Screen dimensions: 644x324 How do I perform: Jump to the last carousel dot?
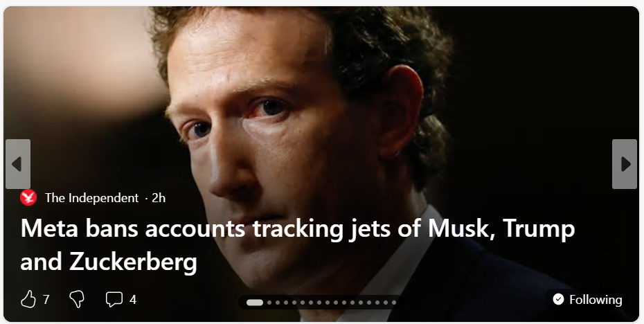394,303
